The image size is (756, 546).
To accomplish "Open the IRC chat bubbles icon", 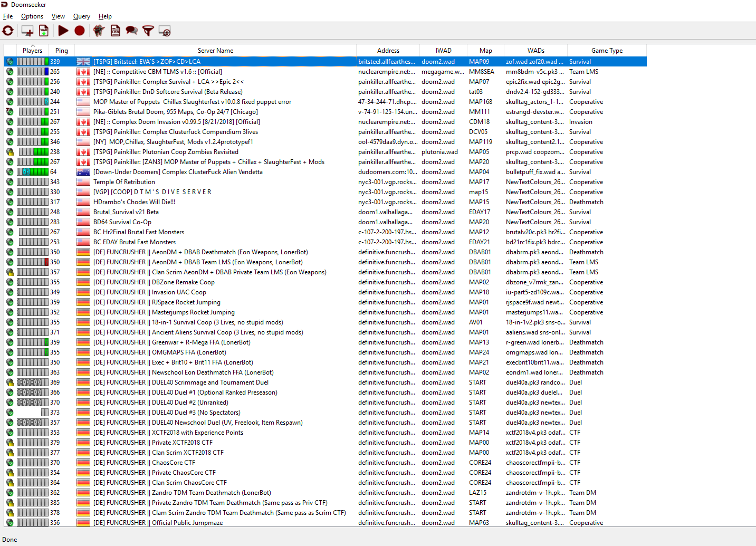I will pyautogui.click(x=132, y=31).
